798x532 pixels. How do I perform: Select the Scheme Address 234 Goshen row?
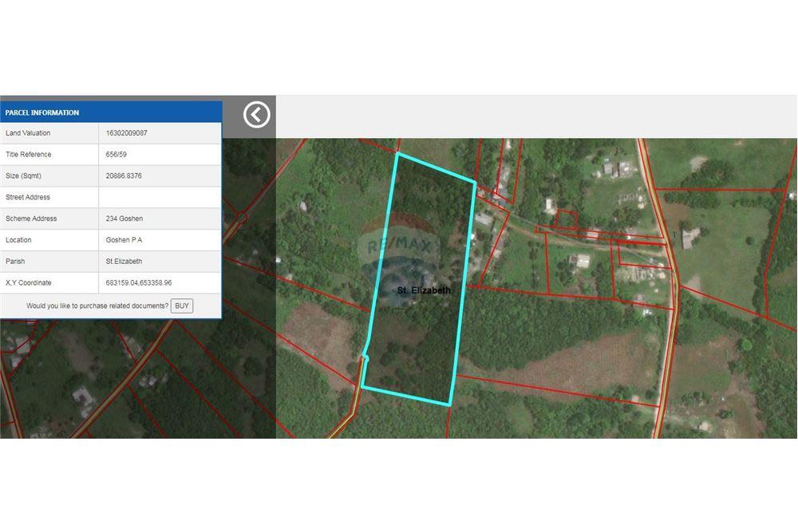(112, 219)
